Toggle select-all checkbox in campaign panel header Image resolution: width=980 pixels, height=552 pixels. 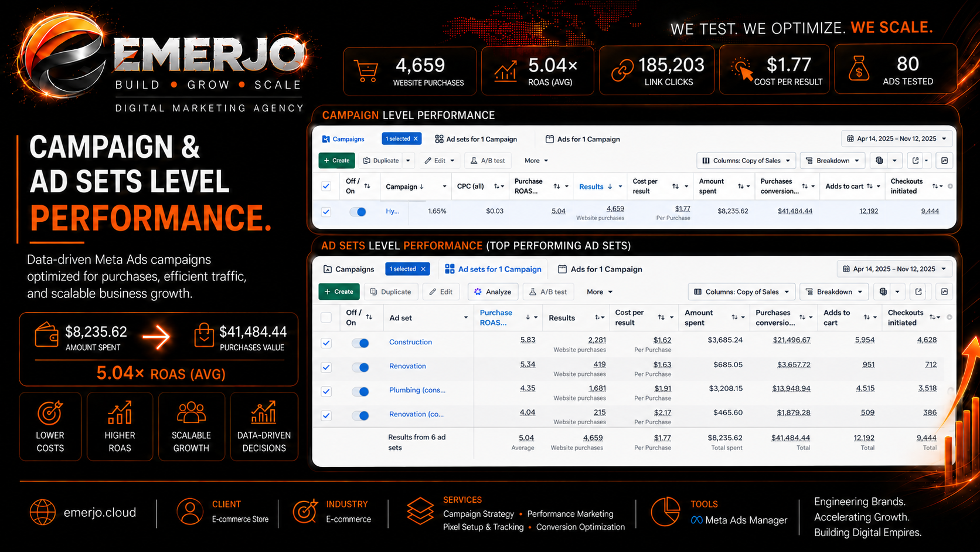pyautogui.click(x=326, y=187)
